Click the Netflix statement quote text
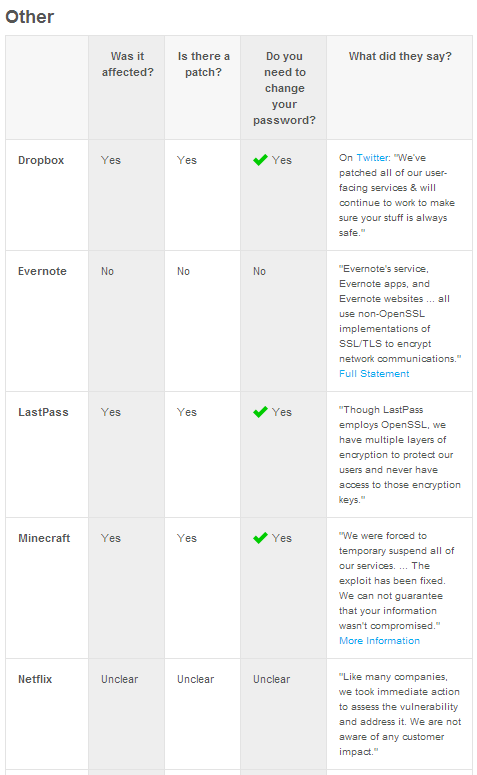 [400, 714]
